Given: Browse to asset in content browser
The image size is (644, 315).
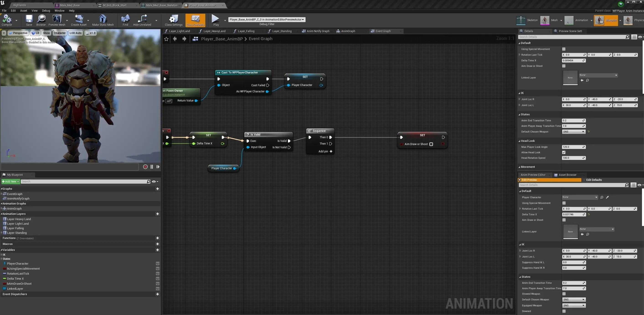Looking at the screenshot, I should [41, 20].
